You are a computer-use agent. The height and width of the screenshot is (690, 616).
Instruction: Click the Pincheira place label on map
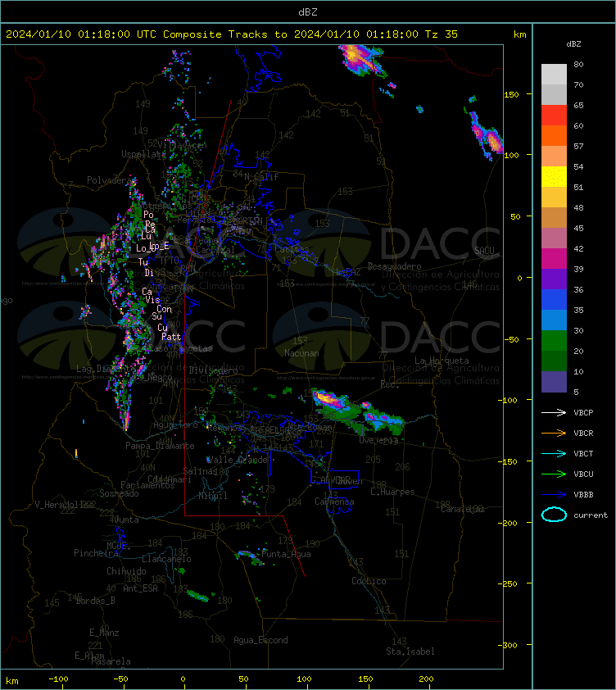(96, 552)
